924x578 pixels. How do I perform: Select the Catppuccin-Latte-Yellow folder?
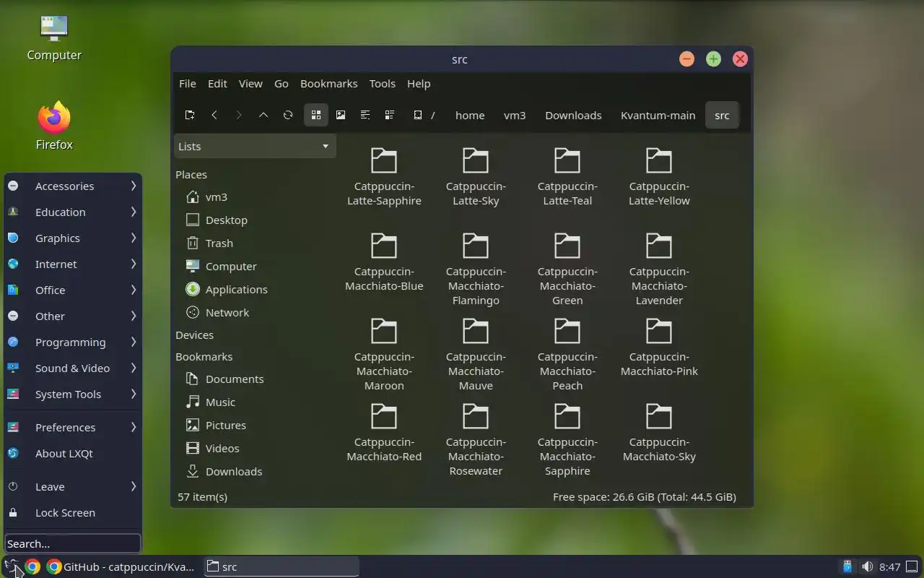[659, 177]
